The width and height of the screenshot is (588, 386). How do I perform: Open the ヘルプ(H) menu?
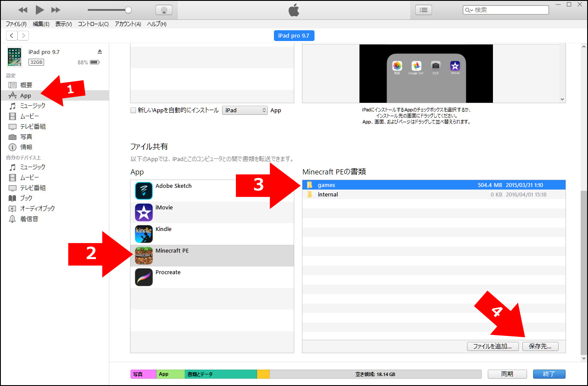(157, 24)
